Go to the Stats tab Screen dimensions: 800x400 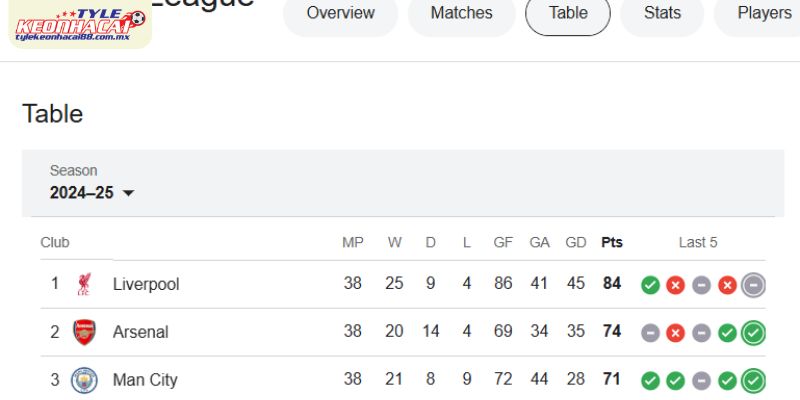(662, 13)
